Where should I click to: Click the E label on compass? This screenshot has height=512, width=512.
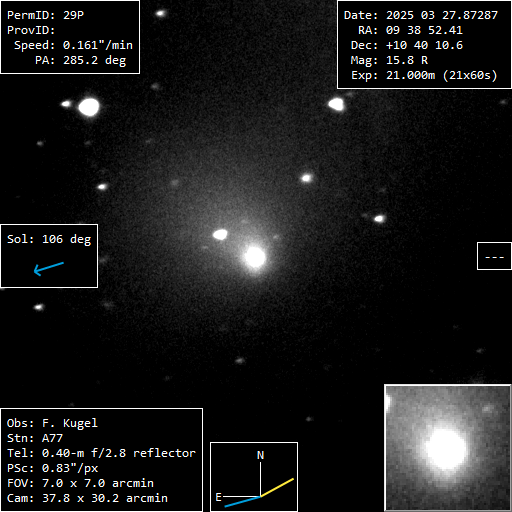point(218,497)
